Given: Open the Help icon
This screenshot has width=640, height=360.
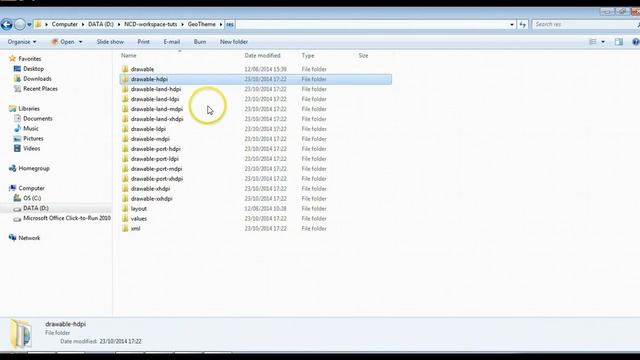Looking at the screenshot, I should click(636, 42).
